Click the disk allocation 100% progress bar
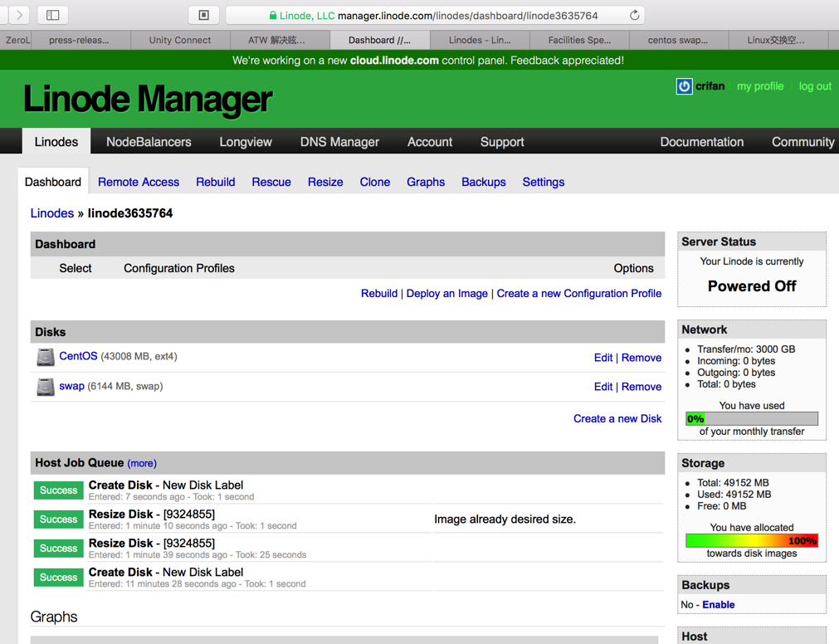The height and width of the screenshot is (644, 839). click(x=752, y=541)
